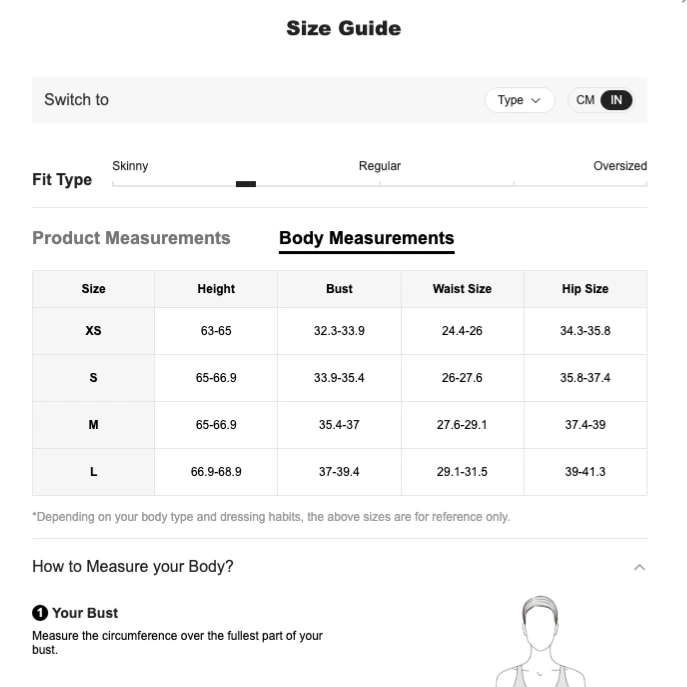Screen dimensions: 687x687
Task: Select the L size row header
Action: (x=93, y=472)
